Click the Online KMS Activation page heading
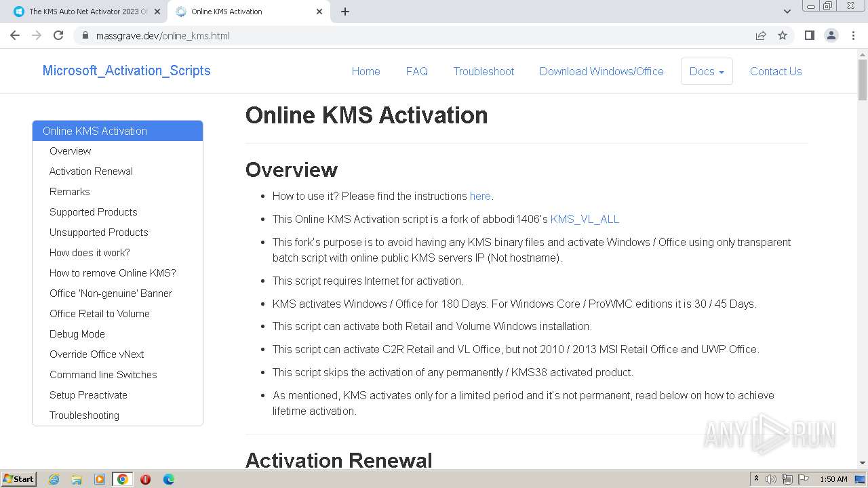The width and height of the screenshot is (868, 488). pyautogui.click(x=366, y=115)
